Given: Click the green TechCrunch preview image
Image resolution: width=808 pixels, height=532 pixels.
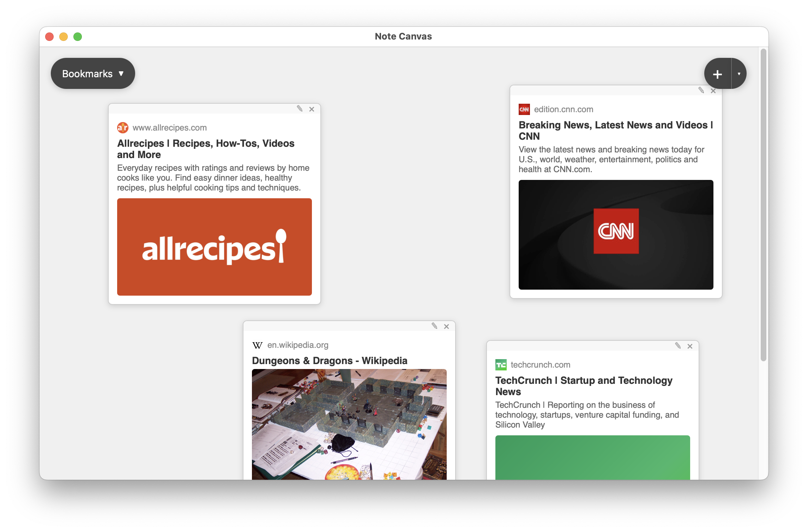Looking at the screenshot, I should tap(593, 458).
